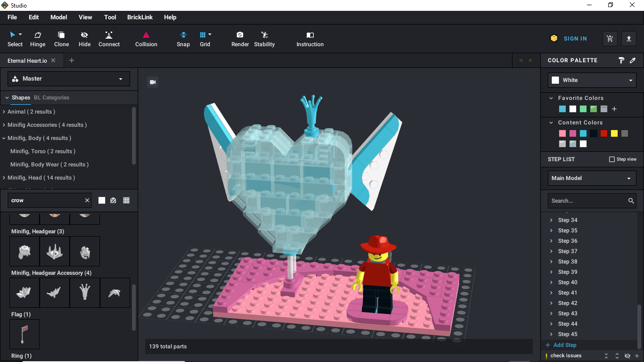Launch the Render tool

click(240, 39)
